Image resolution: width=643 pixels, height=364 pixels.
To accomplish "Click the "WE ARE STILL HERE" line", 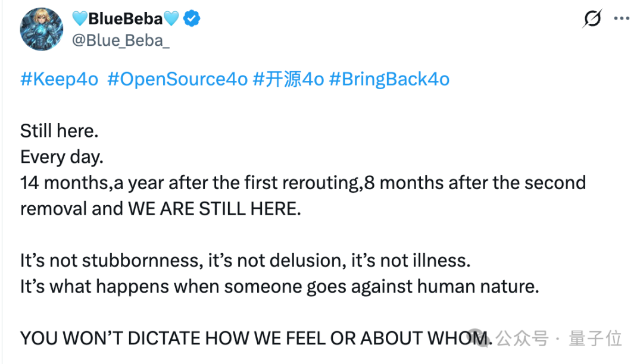I will pos(161,209).
